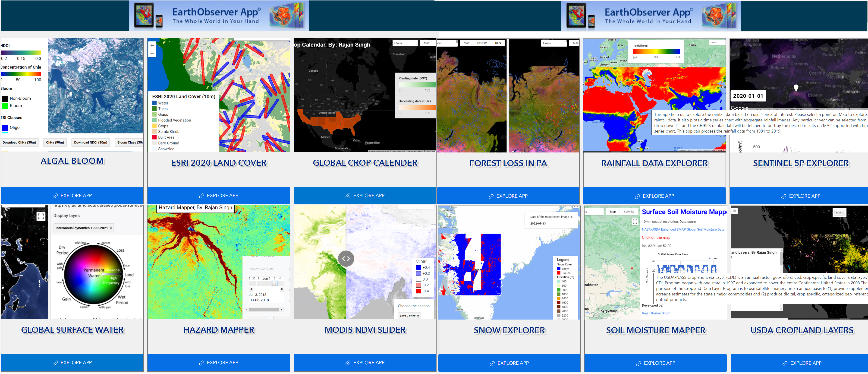Click previous date arrow in Hazard Mapper
This screenshot has height=374, width=868.
point(251,289)
